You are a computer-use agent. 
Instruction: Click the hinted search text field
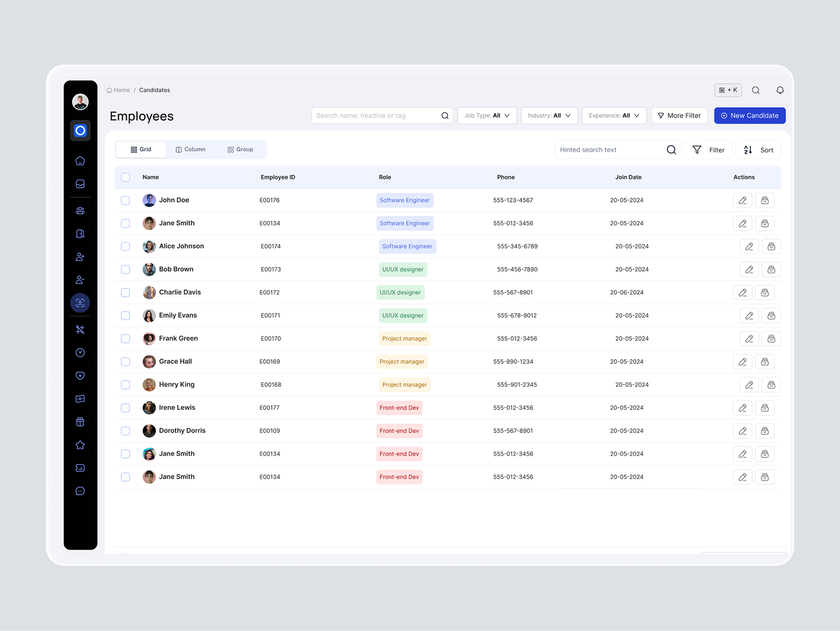pos(607,149)
